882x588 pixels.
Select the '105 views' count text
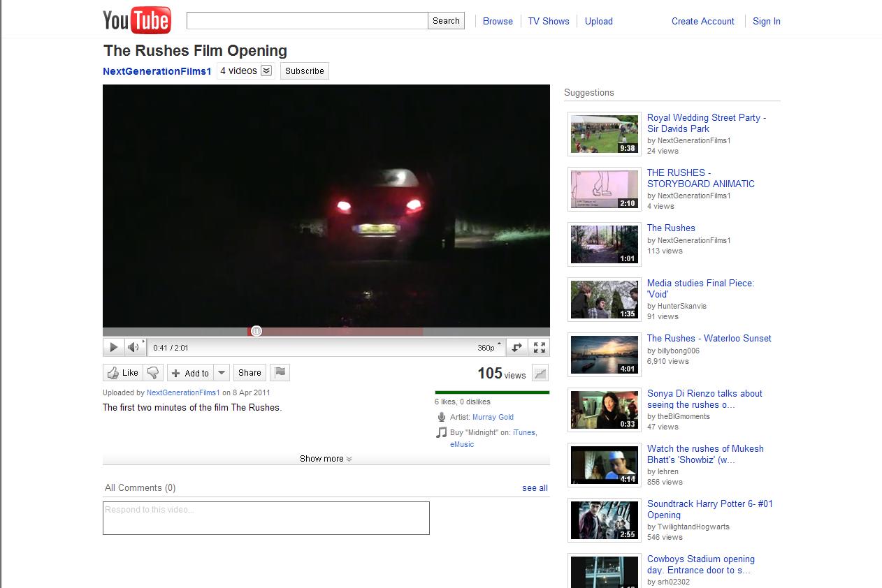(502, 374)
